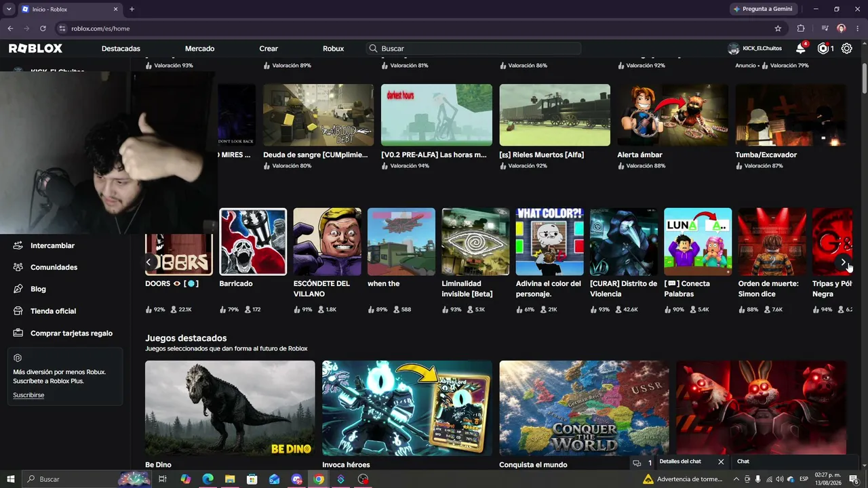Open the Chrome extensions puzzle icon
The height and width of the screenshot is (488, 868).
click(x=801, y=28)
